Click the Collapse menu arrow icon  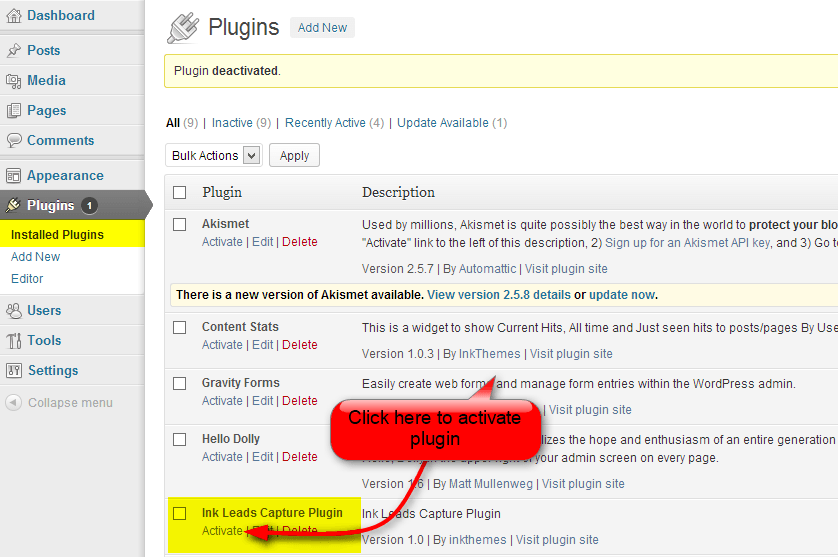[14, 403]
